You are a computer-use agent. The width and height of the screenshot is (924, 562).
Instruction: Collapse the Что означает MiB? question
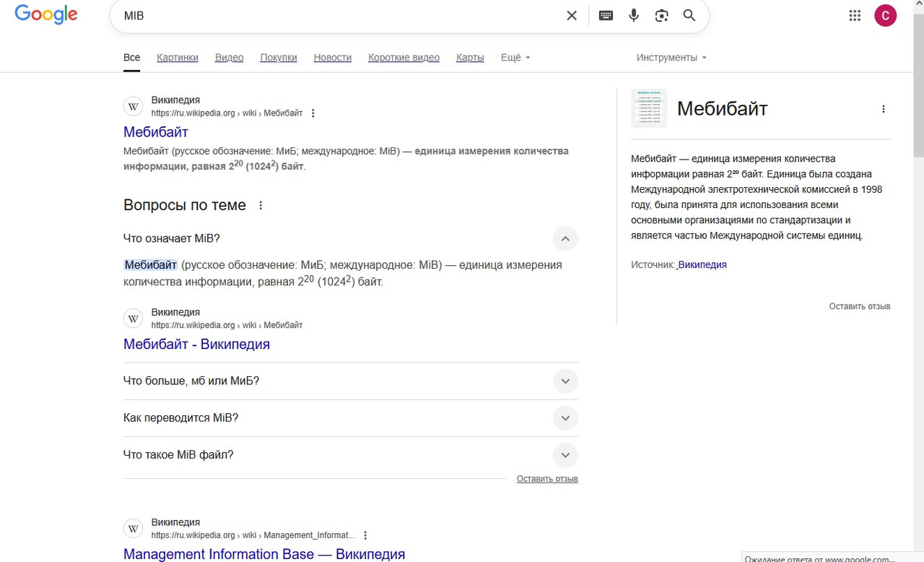point(565,238)
